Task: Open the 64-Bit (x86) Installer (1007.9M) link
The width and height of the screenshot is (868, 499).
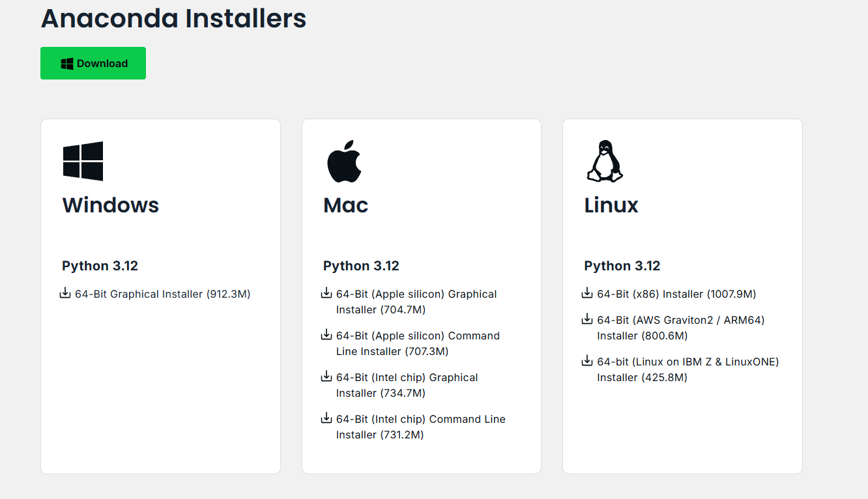Action: coord(676,294)
